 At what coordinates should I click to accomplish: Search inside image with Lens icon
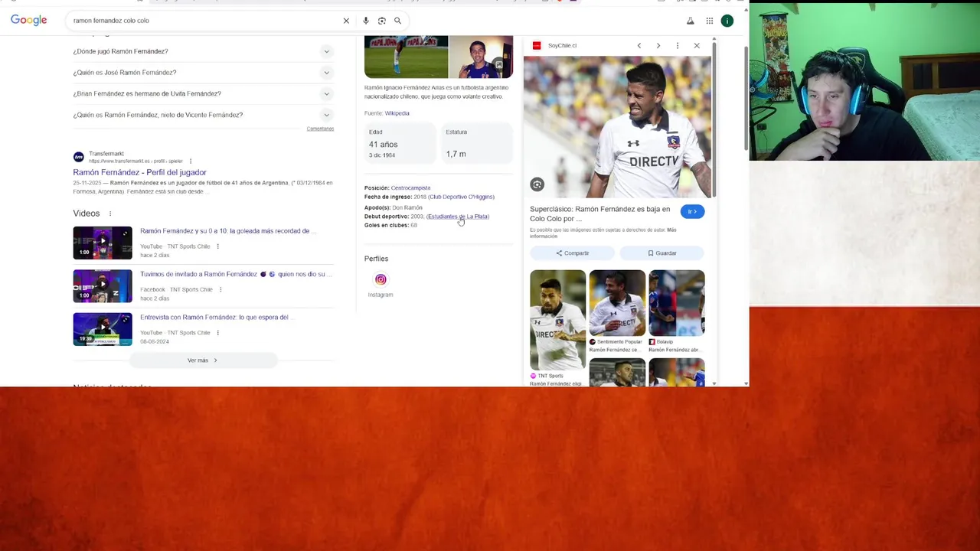click(x=537, y=184)
